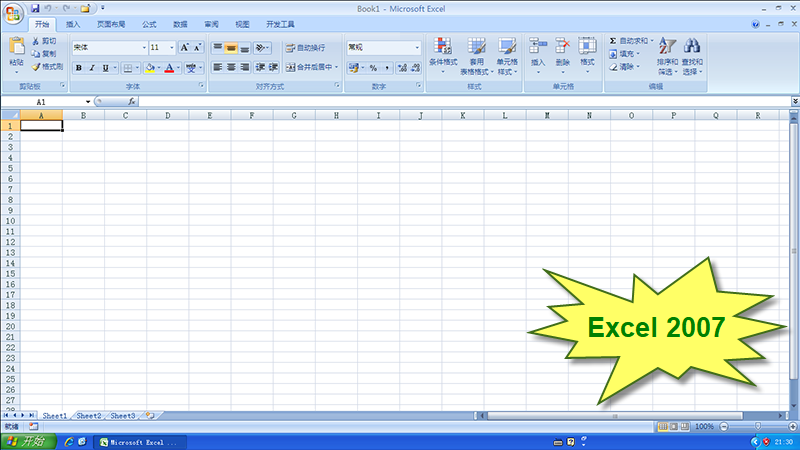Click the Excel help question mark icon
The image size is (800, 450).
click(x=756, y=24)
